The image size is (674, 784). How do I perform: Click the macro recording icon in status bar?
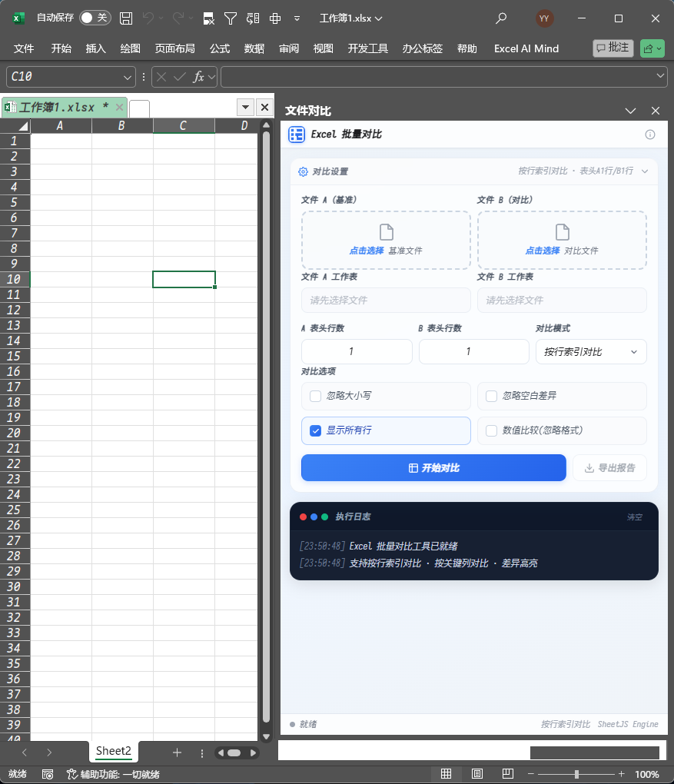pos(48,775)
